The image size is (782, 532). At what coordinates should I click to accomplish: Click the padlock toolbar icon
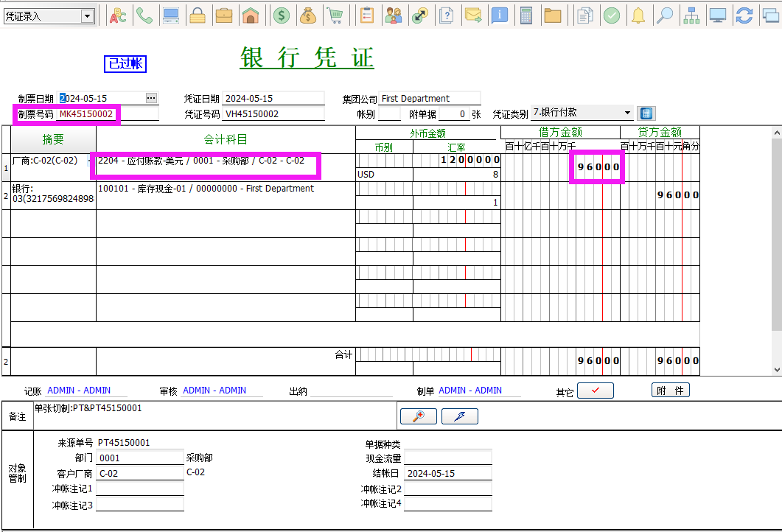[198, 16]
